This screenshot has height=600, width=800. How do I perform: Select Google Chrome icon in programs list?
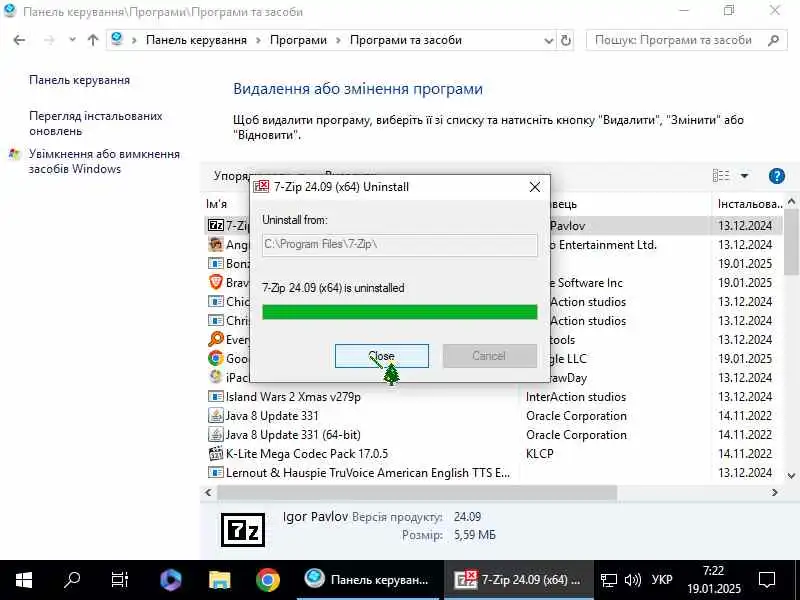[216, 358]
